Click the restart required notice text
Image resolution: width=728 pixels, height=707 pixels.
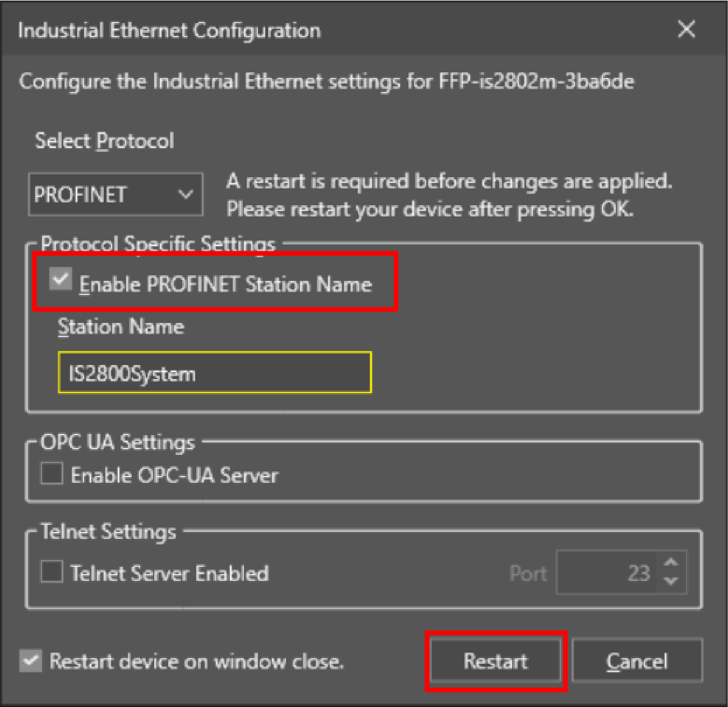(x=449, y=195)
